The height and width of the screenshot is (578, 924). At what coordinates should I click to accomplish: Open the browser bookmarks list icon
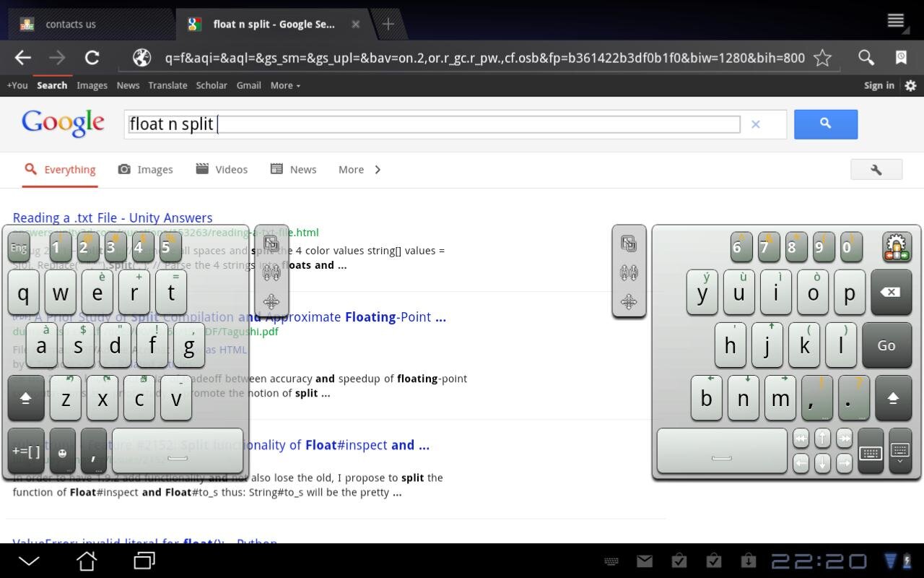click(x=901, y=58)
